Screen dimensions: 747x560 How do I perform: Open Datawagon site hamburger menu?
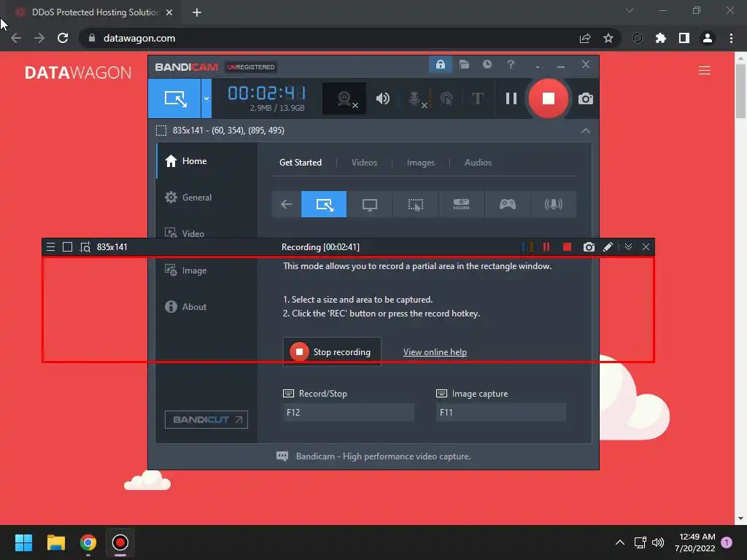[705, 71]
